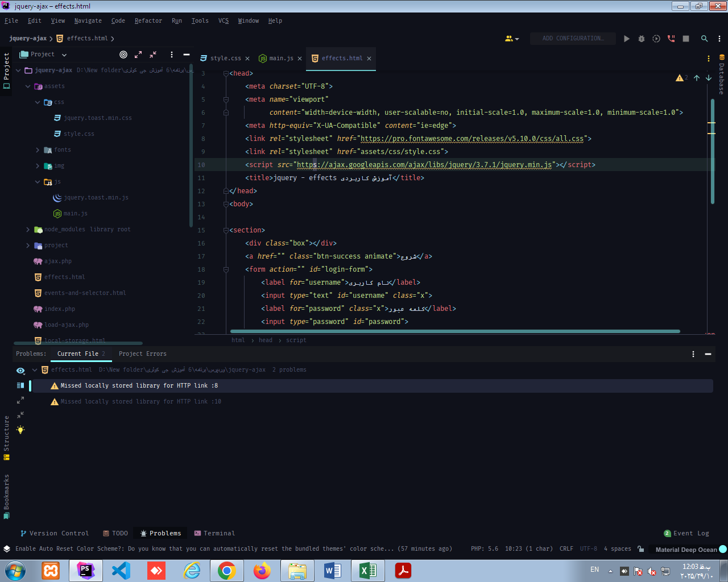Click the Debug bug icon
The height and width of the screenshot is (582, 728).
(642, 39)
